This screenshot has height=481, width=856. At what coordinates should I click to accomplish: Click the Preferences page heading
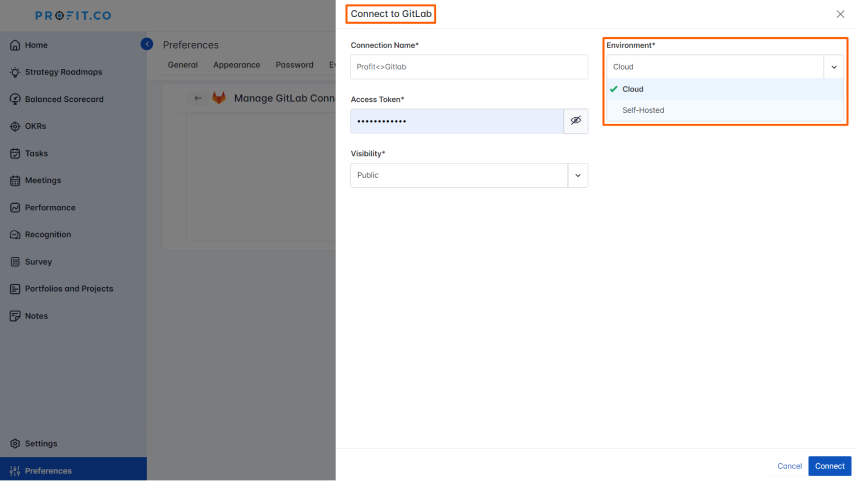[x=191, y=45]
